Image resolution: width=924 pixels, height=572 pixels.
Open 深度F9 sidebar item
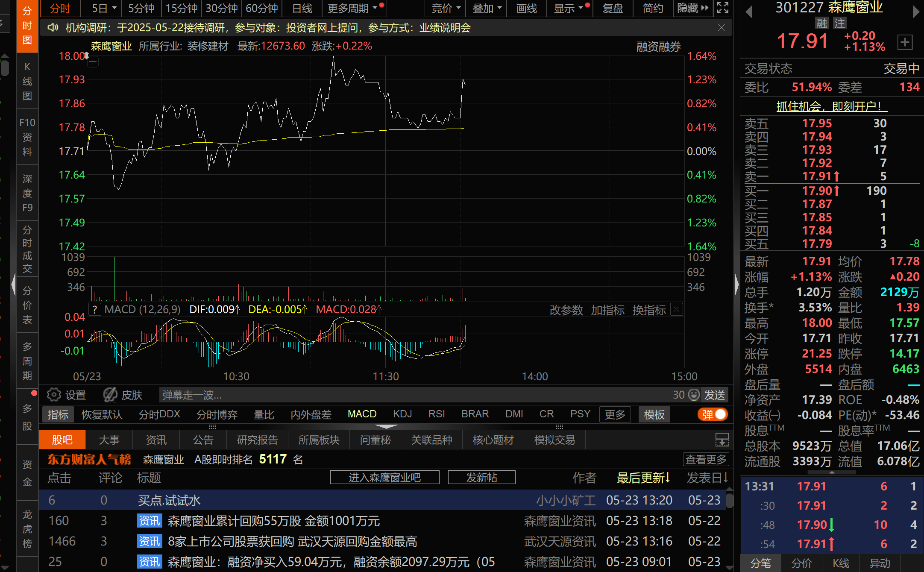pyautogui.click(x=27, y=193)
